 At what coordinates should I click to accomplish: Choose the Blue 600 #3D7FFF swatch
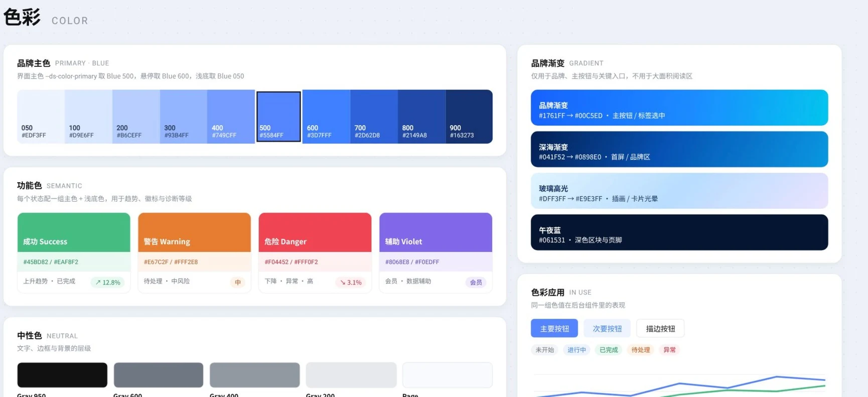point(326,116)
